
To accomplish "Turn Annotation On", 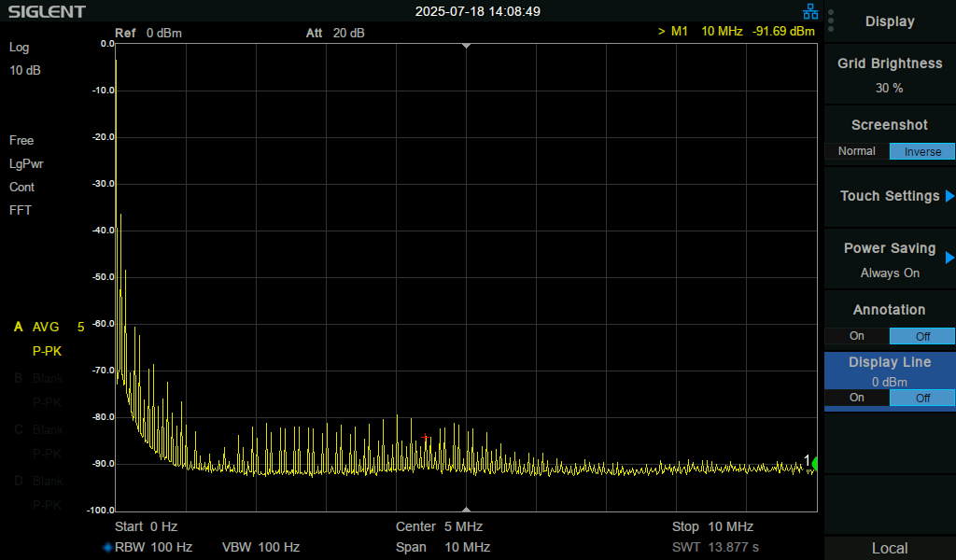I will click(x=857, y=336).
